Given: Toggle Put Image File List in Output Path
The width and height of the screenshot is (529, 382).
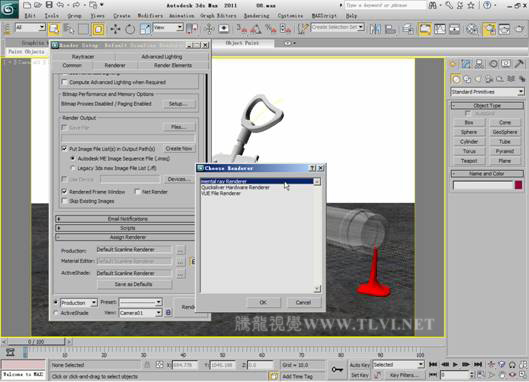Looking at the screenshot, I should [64, 148].
